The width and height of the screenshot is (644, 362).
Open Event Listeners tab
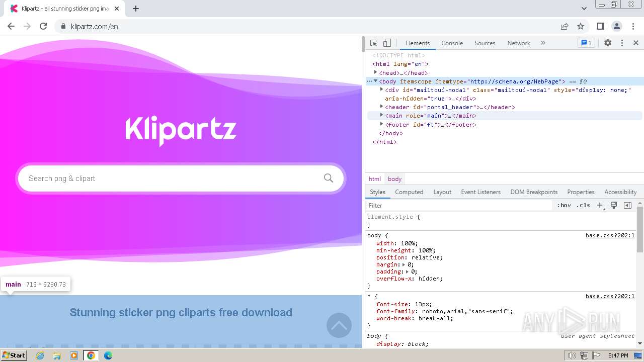click(480, 192)
